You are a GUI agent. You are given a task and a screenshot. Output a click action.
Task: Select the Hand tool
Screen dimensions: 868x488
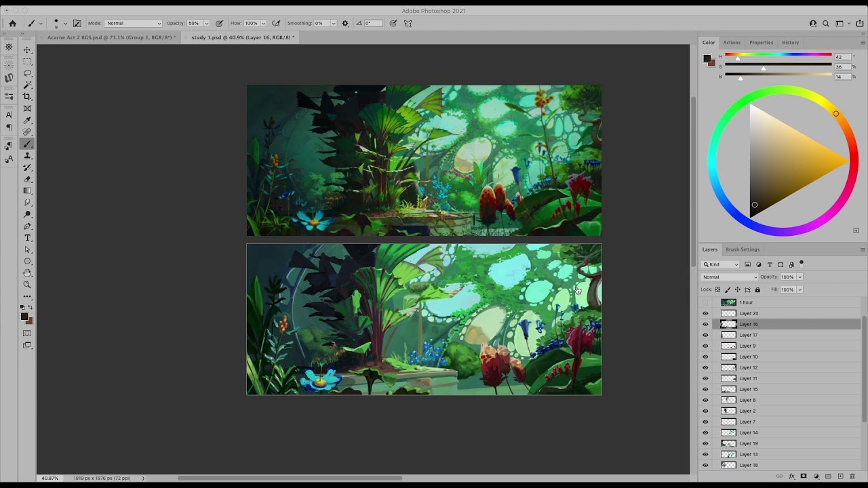[x=27, y=273]
